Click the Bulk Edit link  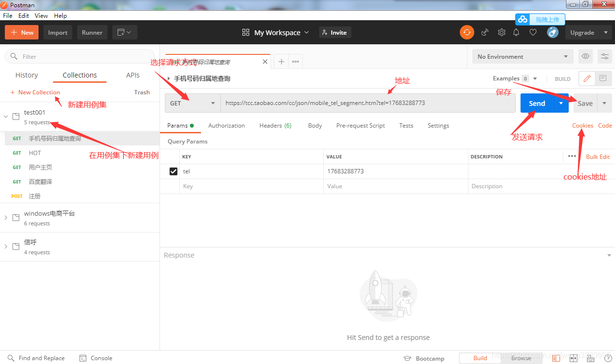point(598,156)
